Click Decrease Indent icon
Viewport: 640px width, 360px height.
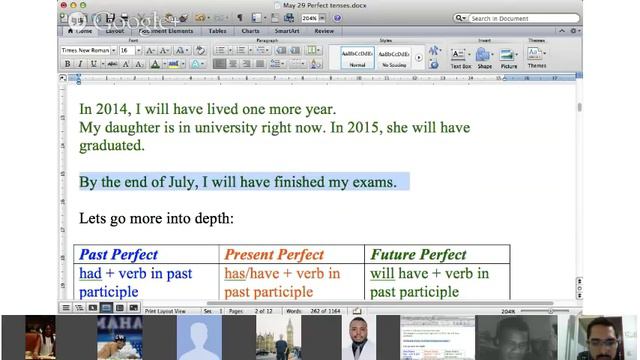click(281, 51)
